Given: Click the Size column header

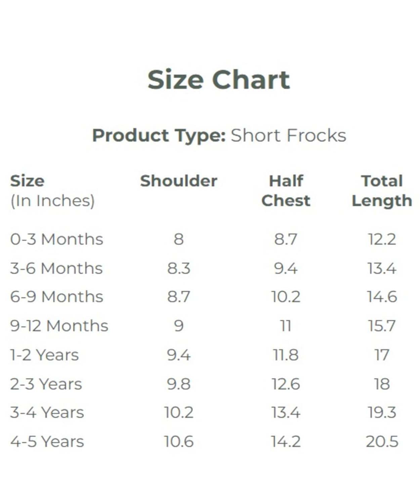Looking at the screenshot, I should tap(27, 181).
